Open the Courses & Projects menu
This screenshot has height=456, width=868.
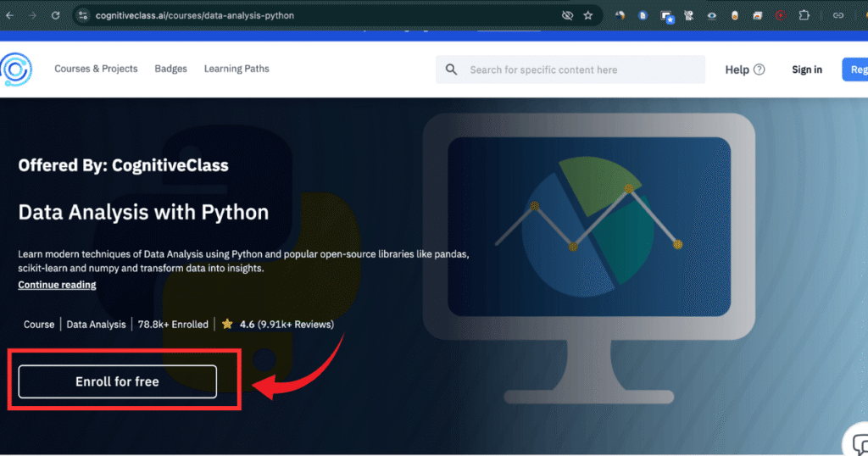coord(96,69)
